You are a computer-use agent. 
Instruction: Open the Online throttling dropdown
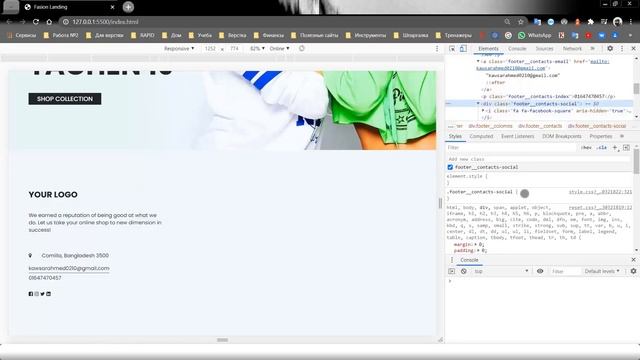(280, 49)
